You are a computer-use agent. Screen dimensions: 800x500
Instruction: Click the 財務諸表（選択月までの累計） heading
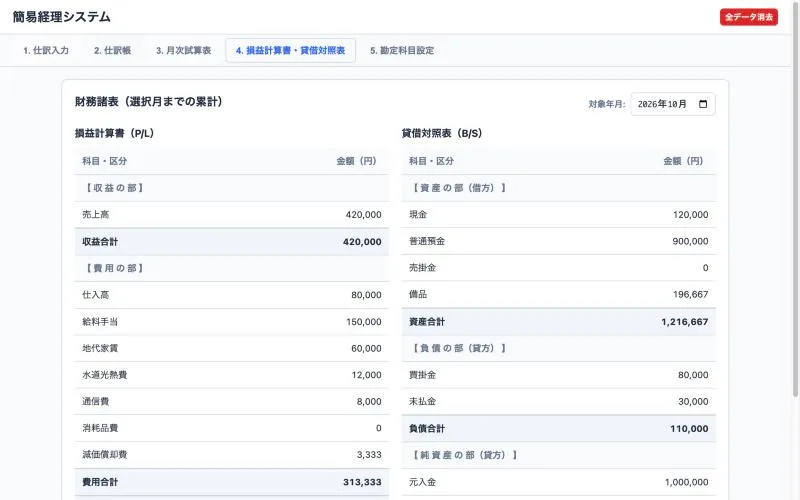148,102
